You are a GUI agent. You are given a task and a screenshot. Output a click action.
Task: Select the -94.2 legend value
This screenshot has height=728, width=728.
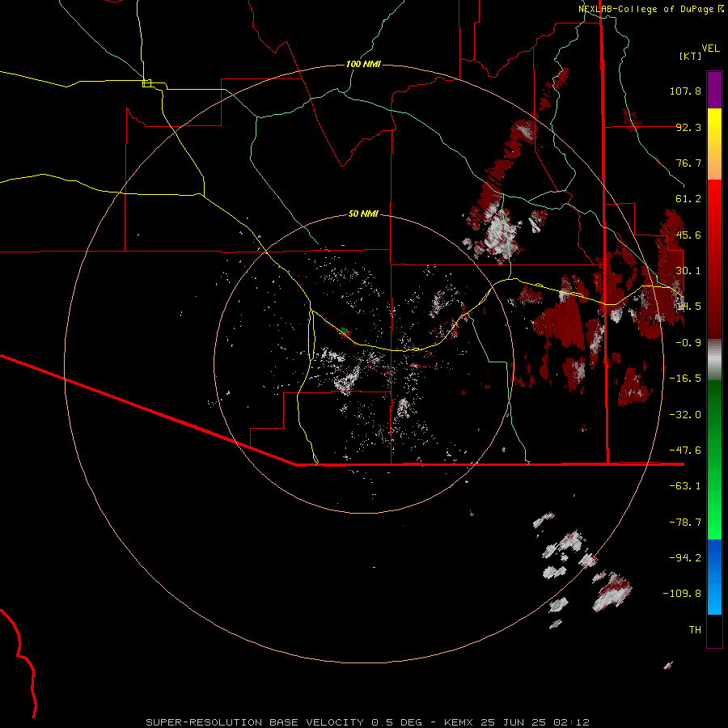point(685,558)
